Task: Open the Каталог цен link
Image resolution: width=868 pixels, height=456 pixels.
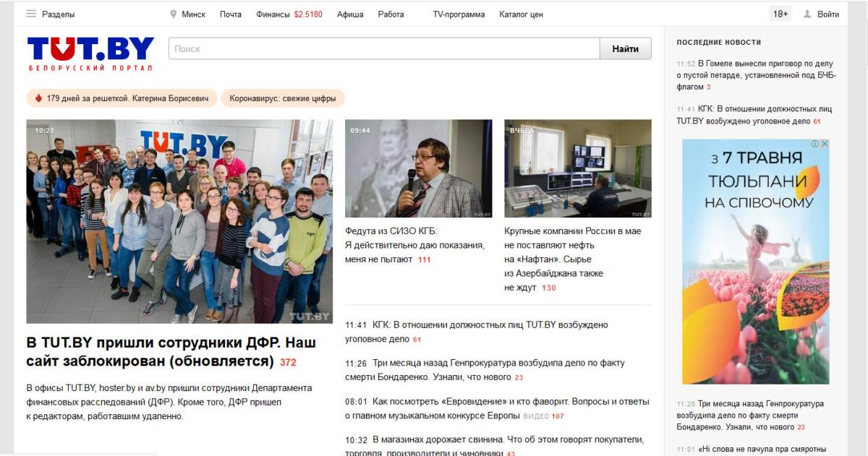Action: click(x=521, y=14)
